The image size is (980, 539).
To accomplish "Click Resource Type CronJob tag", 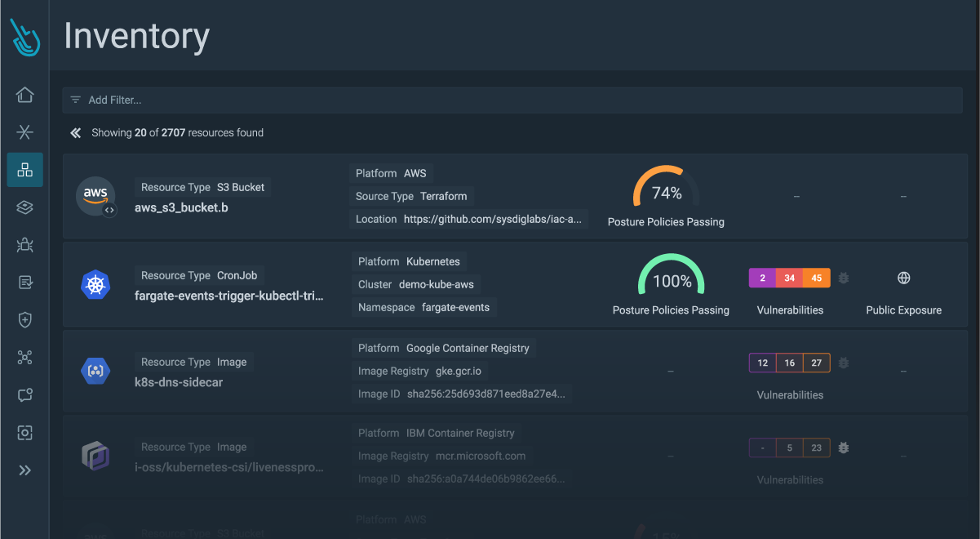I will pos(199,275).
